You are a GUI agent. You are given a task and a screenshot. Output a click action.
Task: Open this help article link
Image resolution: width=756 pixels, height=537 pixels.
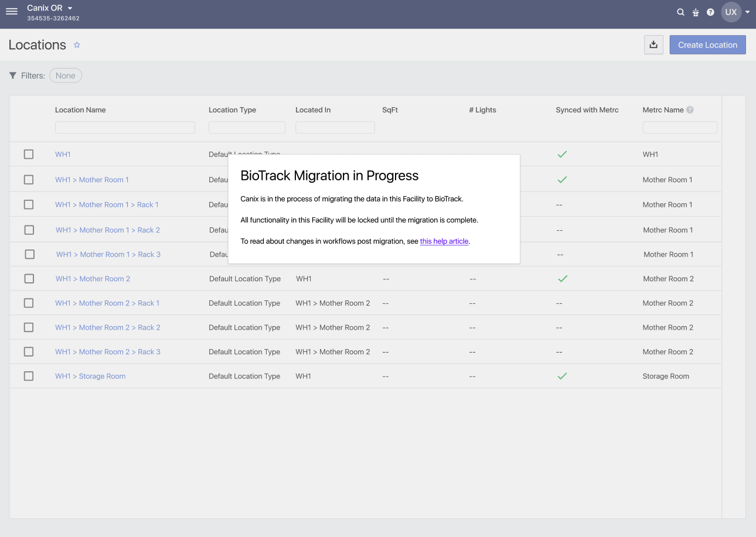point(444,241)
